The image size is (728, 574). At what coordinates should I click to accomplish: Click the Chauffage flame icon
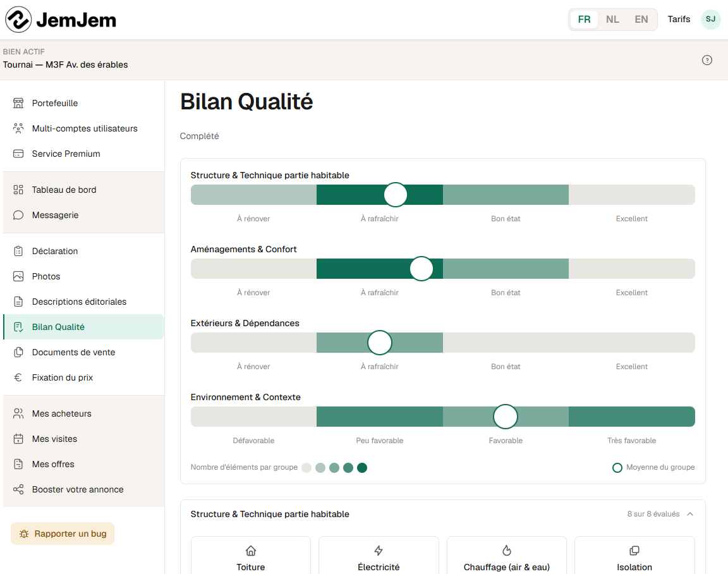click(507, 551)
